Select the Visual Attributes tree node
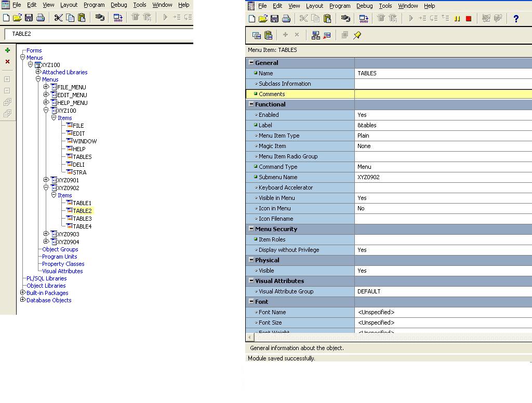 pos(62,271)
